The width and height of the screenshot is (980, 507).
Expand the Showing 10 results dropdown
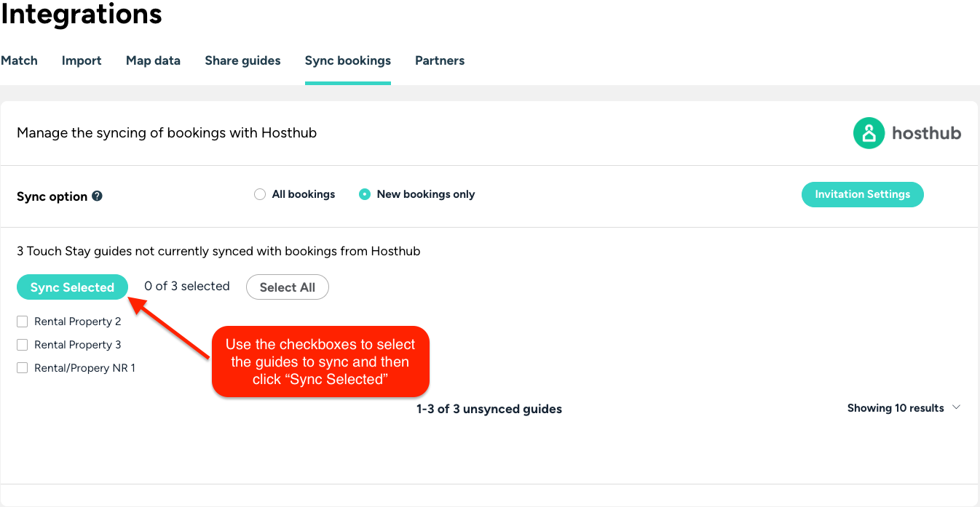click(904, 408)
